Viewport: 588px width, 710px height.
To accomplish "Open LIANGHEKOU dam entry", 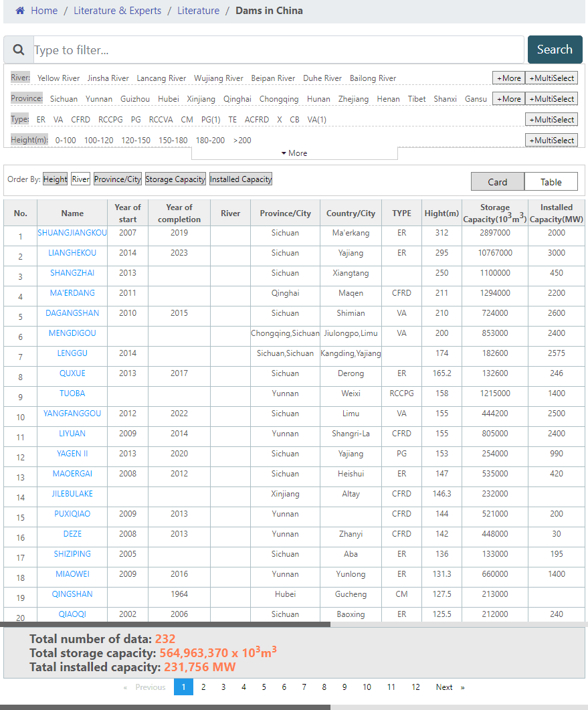I will pyautogui.click(x=72, y=253).
